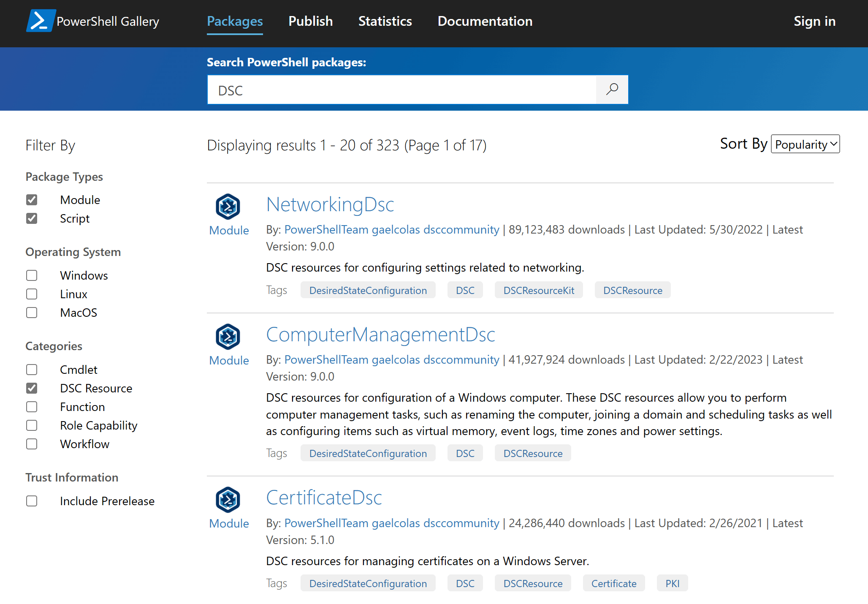Viewport: 868px width, 604px height.
Task: Open the PowerShellTeam author profile link
Action: tap(326, 230)
